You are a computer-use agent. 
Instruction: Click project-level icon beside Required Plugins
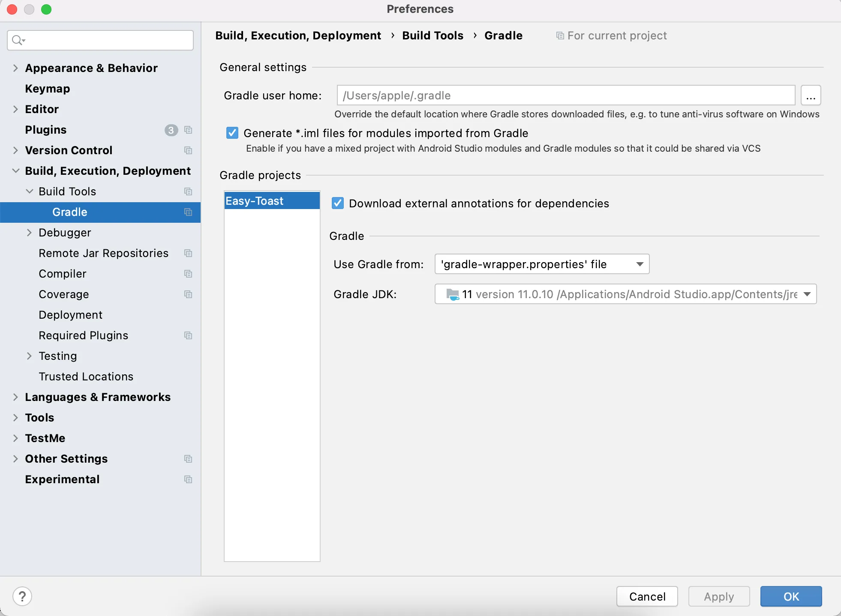188,335
